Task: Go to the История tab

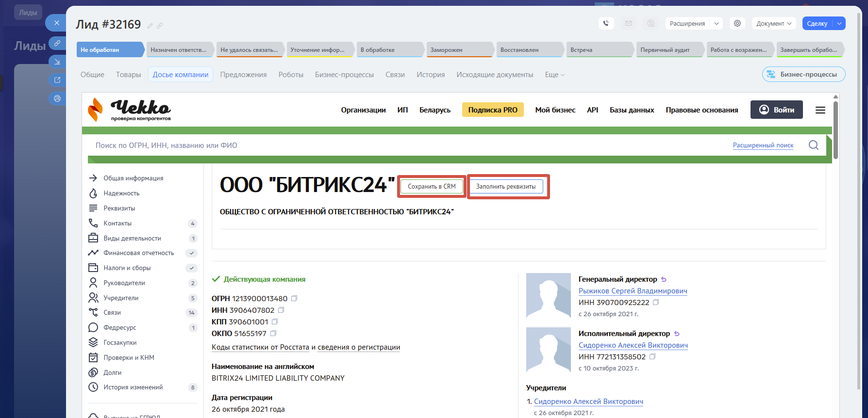Action: (x=431, y=75)
